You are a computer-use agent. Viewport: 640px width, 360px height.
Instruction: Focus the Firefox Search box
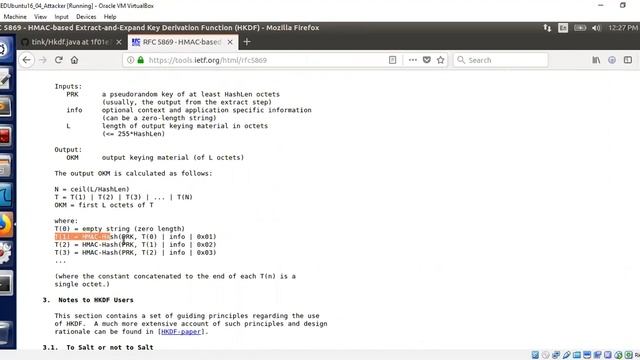[x=500, y=60]
